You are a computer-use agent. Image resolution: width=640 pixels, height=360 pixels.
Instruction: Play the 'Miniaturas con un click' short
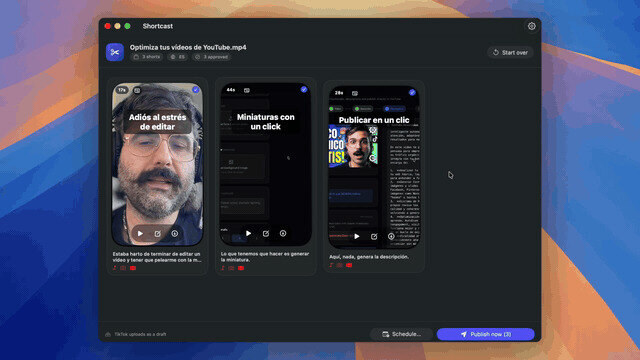click(x=248, y=233)
